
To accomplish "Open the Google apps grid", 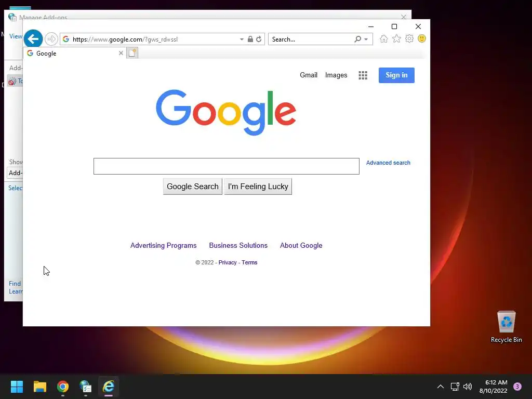I will [x=363, y=75].
